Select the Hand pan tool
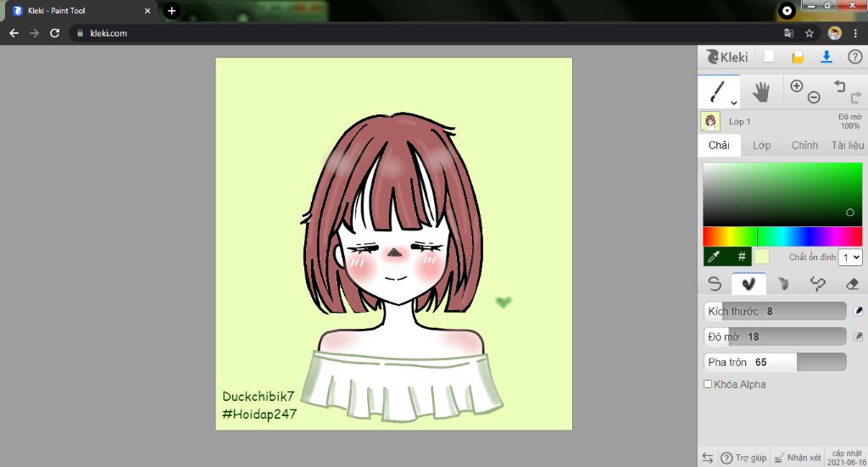868x467 pixels. point(761,92)
